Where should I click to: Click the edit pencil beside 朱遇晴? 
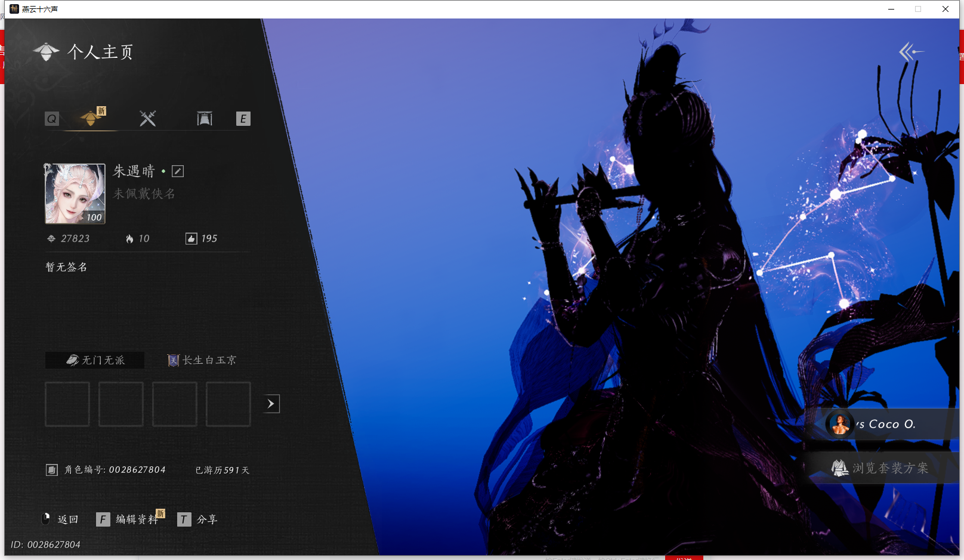[178, 171]
